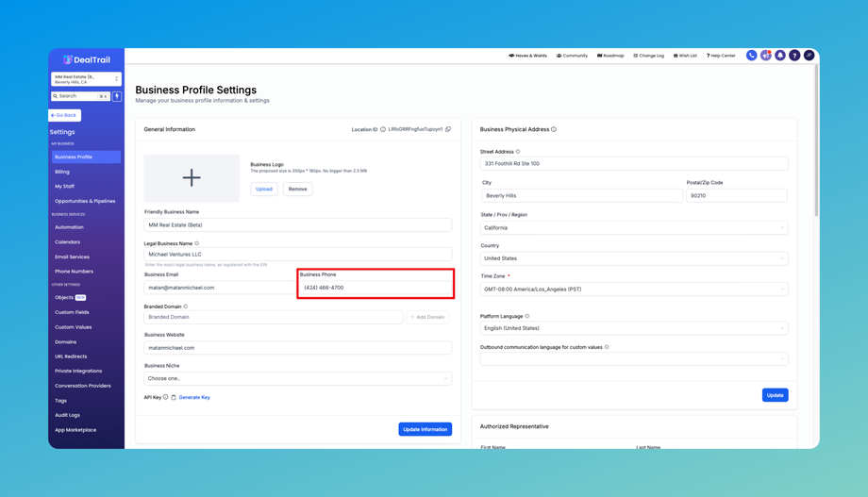Go to Phone Numbers settings page
Viewport: 868px width, 497px height.
(x=74, y=272)
